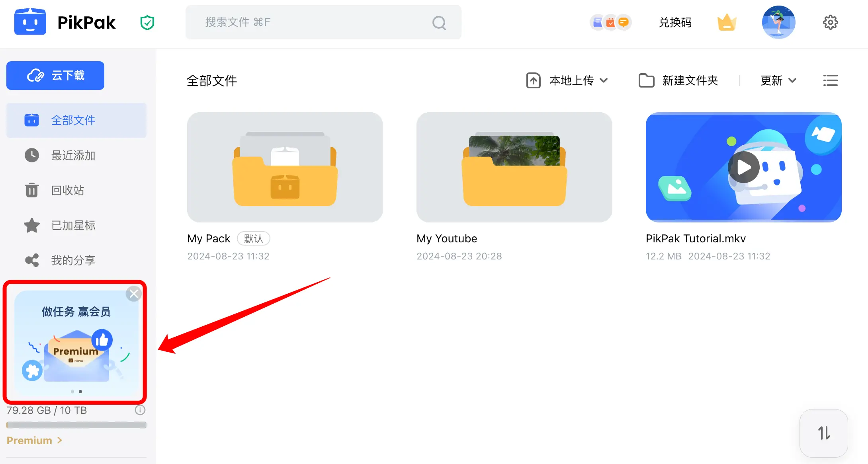This screenshot has height=464, width=868.
Task: Click the recently added clock icon
Action: pyautogui.click(x=32, y=155)
